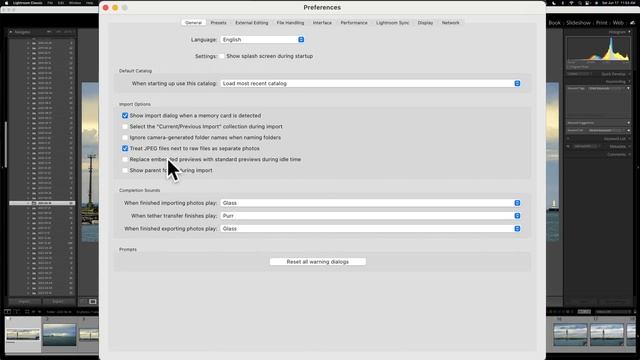Open the startup catalog dropdown
This screenshot has height=360, width=640.
(x=371, y=83)
